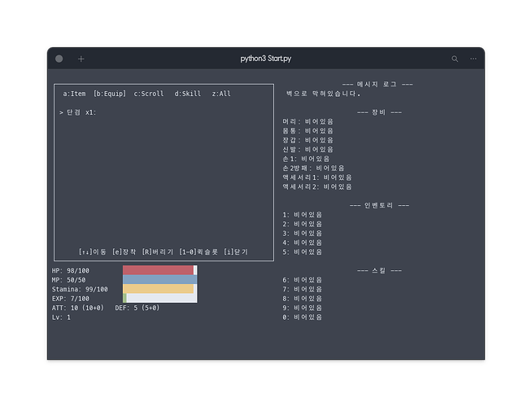
Task: Click the red HP bar
Action: click(159, 270)
